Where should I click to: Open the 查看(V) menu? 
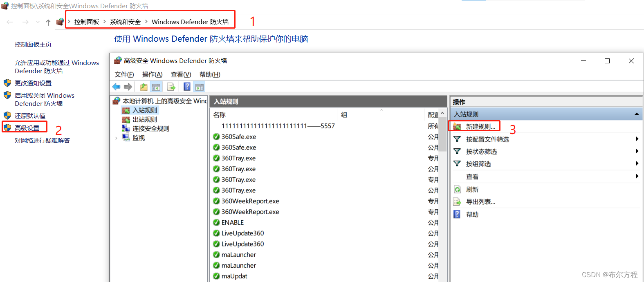pyautogui.click(x=181, y=74)
